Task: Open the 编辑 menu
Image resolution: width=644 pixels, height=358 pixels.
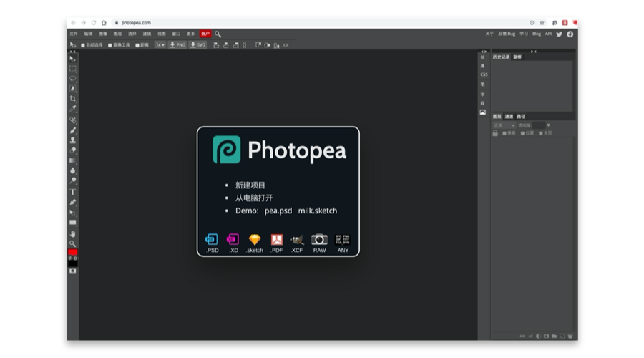Action: [x=88, y=34]
